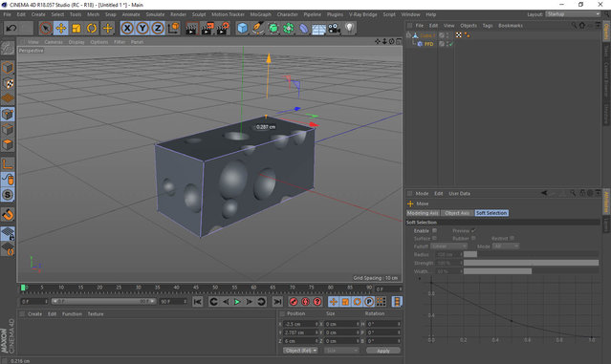Click the Strength slider bar

tap(531, 263)
